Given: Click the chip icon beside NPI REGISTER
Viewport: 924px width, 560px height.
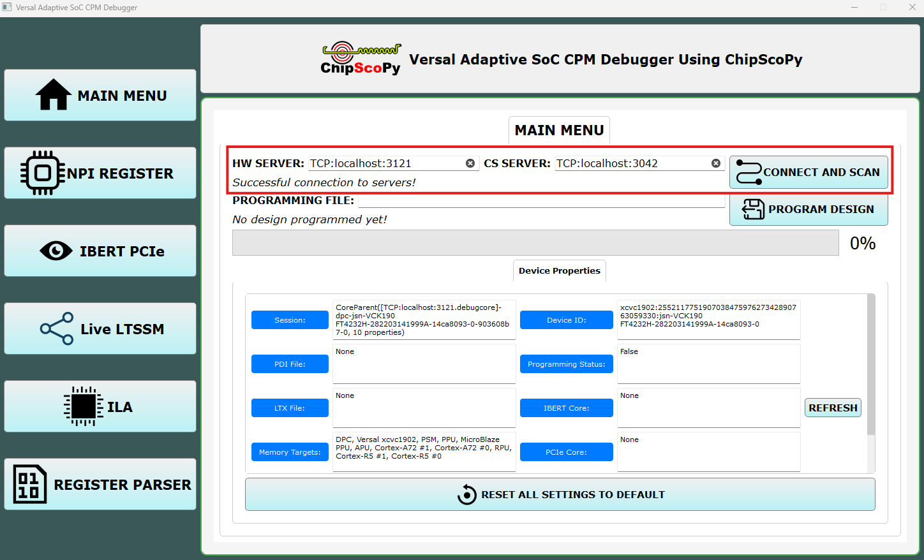Looking at the screenshot, I should (43, 173).
